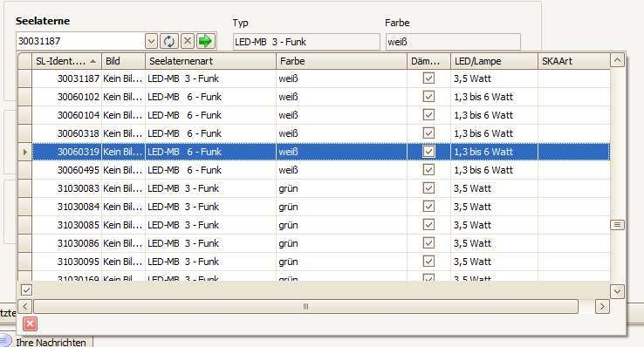Click the Däm... column header
This screenshot has width=644, height=347.
(x=428, y=61)
